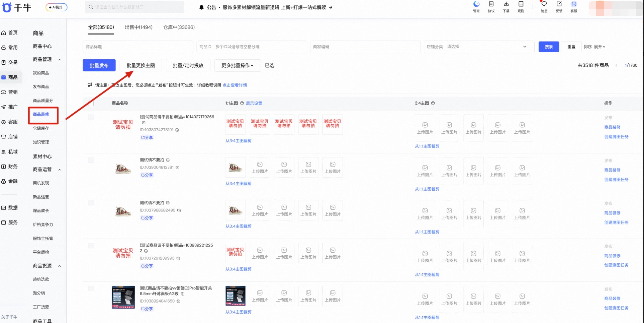The image size is (644, 323).
Task: Click the 下载 download icon
Action: click(506, 7)
